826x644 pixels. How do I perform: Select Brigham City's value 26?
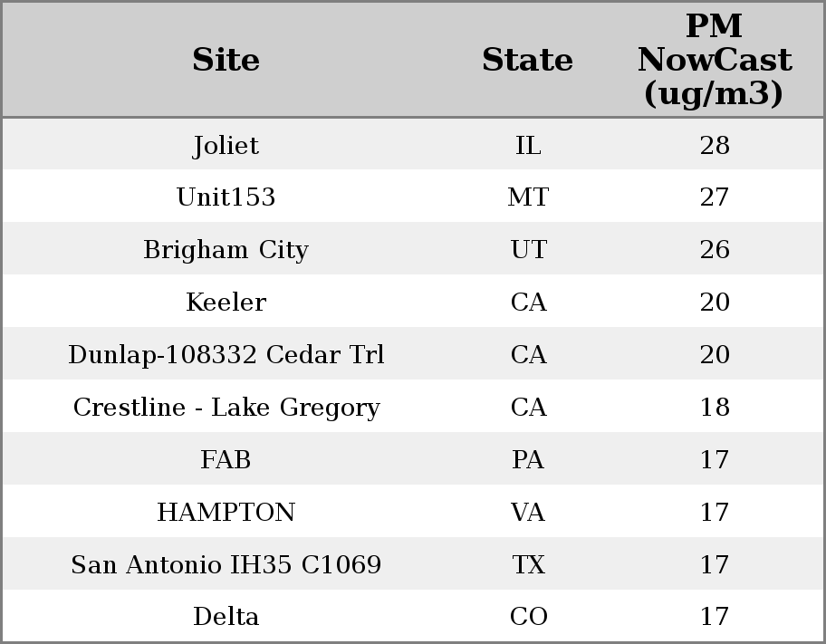(x=715, y=250)
